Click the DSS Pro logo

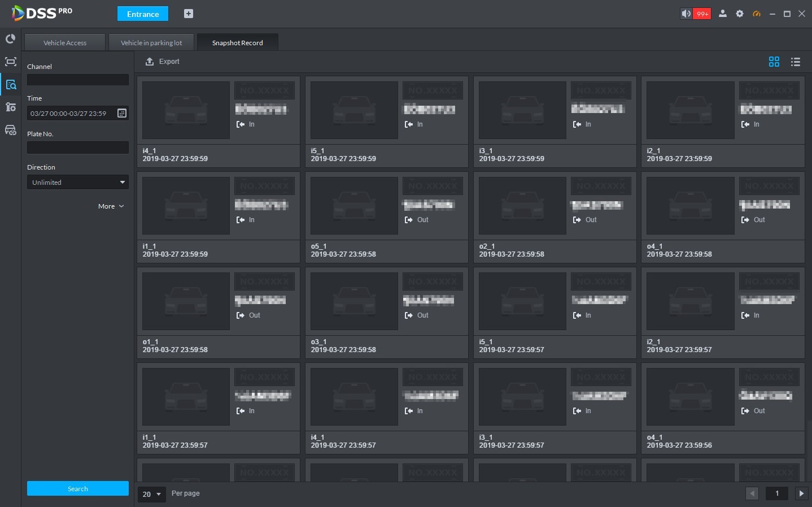coord(42,12)
